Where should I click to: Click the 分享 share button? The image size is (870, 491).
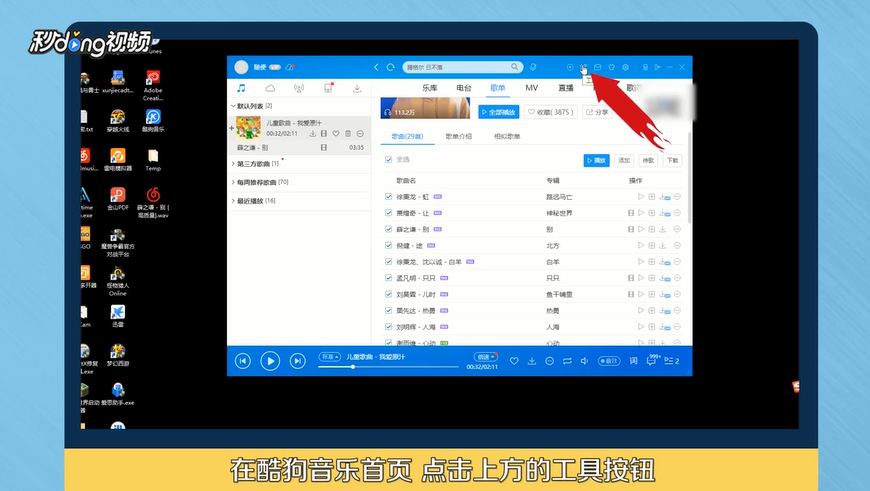597,112
